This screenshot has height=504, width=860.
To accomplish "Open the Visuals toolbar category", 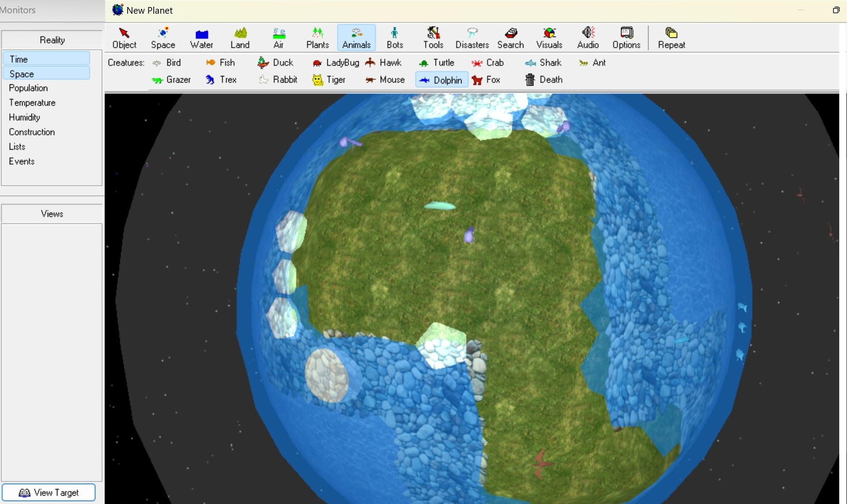I will pyautogui.click(x=549, y=38).
